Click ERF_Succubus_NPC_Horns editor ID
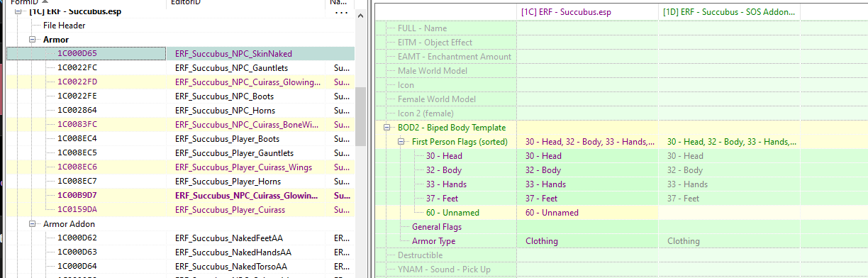 pos(225,111)
